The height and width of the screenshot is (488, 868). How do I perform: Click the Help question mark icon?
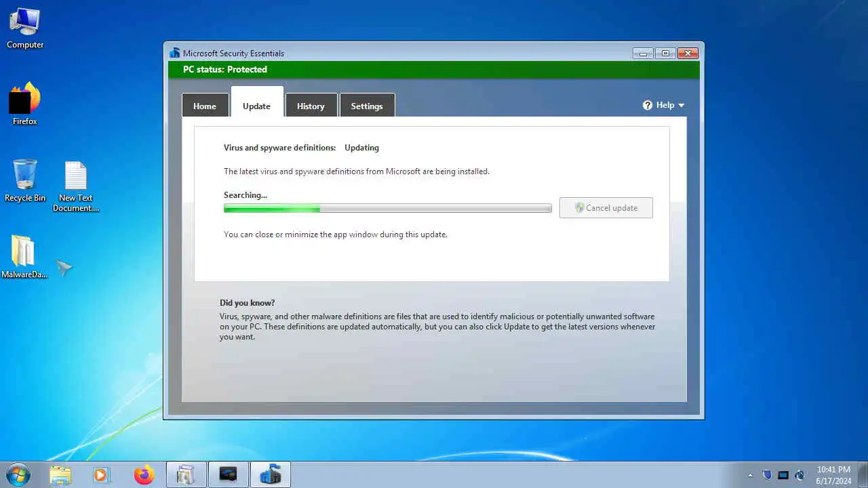pos(648,105)
